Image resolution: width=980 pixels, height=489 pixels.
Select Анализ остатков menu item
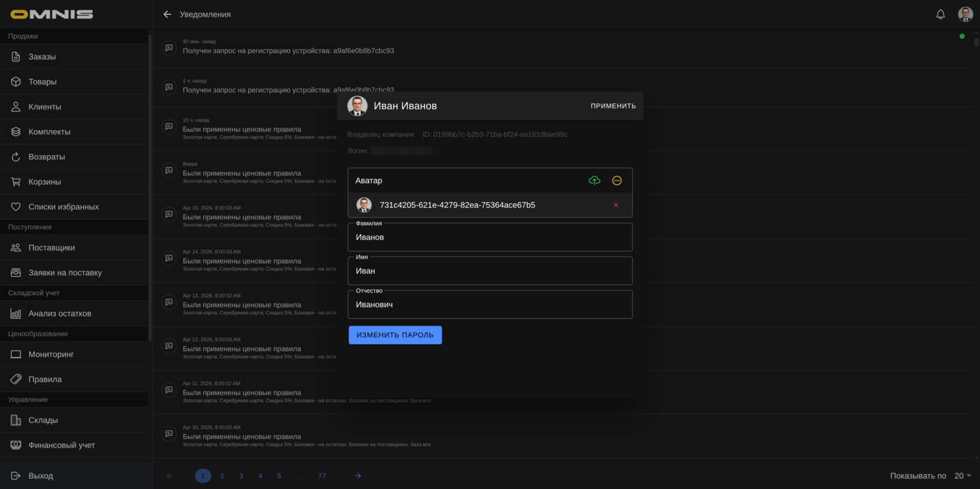[60, 314]
